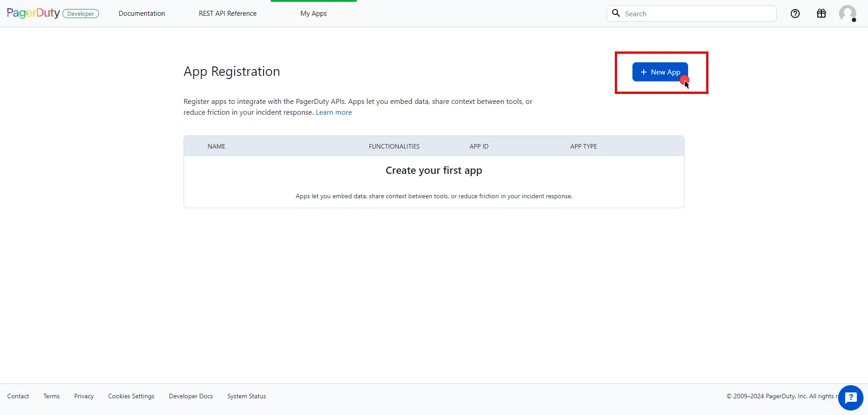This screenshot has width=868, height=415.
Task: Open Cookies Settings
Action: click(131, 396)
